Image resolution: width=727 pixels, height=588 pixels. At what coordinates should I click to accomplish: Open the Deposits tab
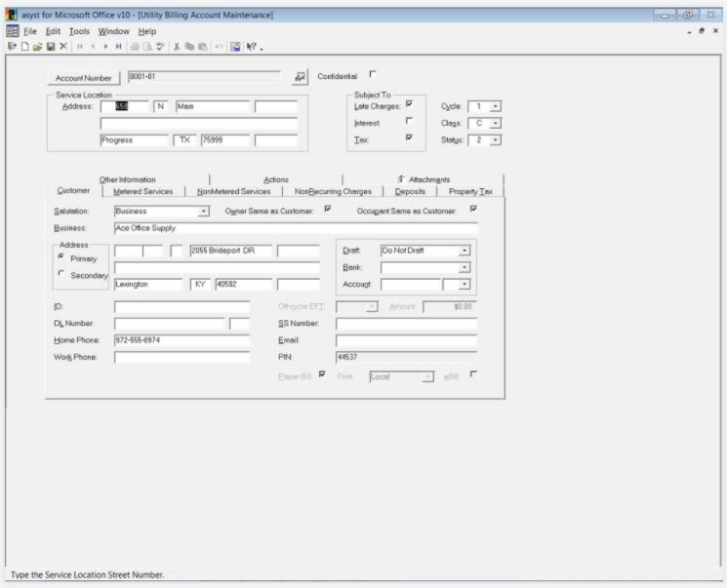click(410, 191)
